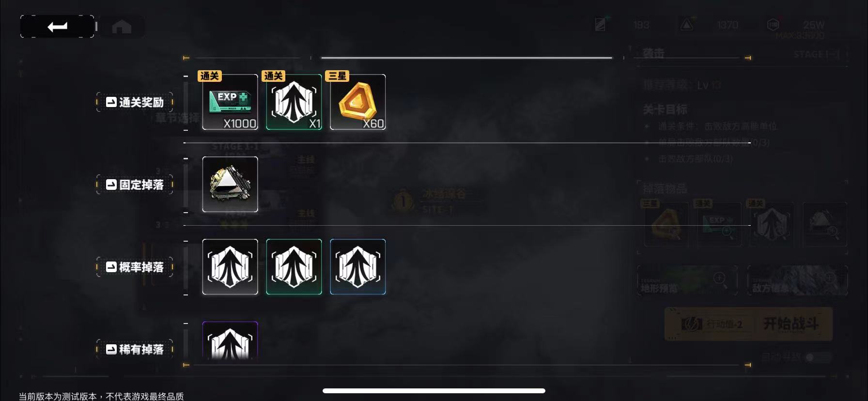Open the 固定掉落 section label

(x=135, y=185)
